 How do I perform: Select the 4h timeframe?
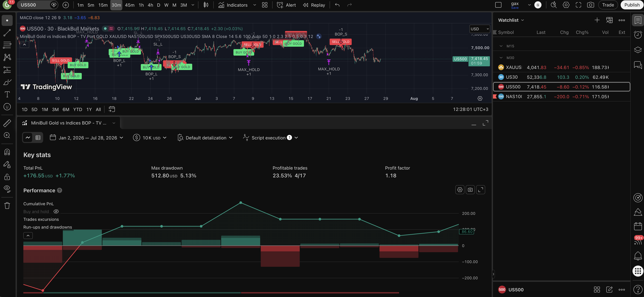(150, 5)
